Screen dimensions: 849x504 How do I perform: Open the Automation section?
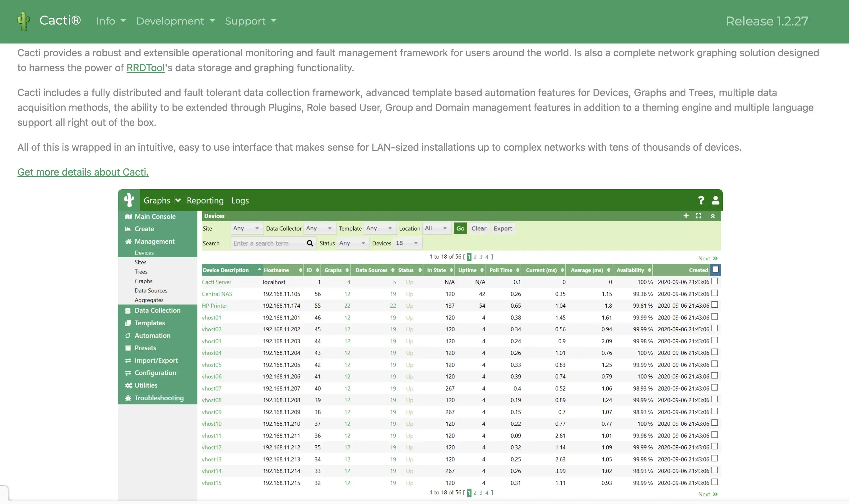[151, 335]
